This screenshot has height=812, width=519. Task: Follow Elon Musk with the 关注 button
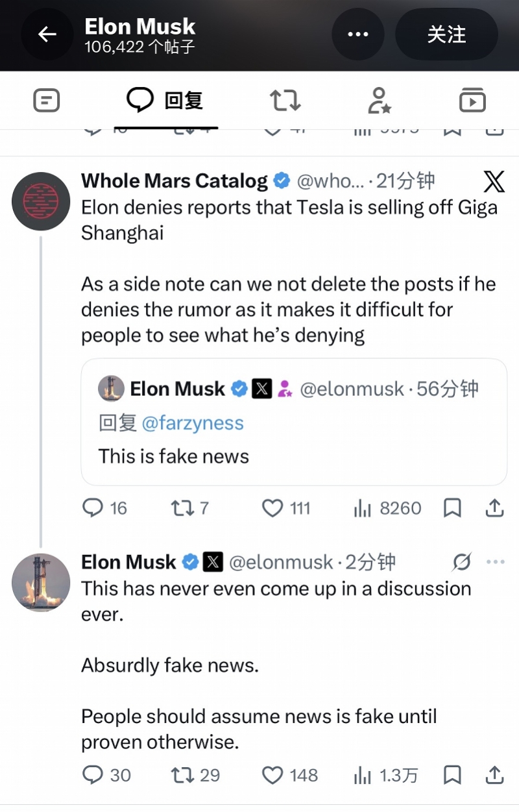[446, 34]
